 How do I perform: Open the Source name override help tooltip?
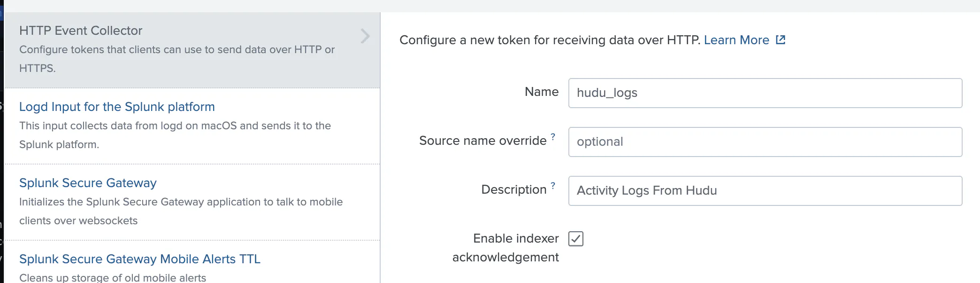(553, 137)
